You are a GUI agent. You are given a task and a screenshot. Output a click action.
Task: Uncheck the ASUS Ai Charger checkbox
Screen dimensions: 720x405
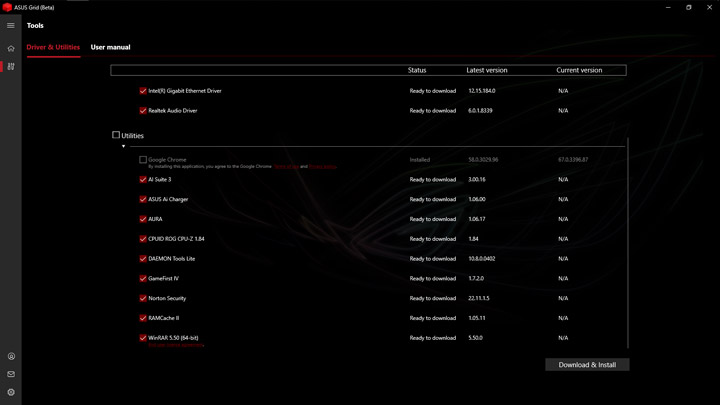[x=143, y=199]
